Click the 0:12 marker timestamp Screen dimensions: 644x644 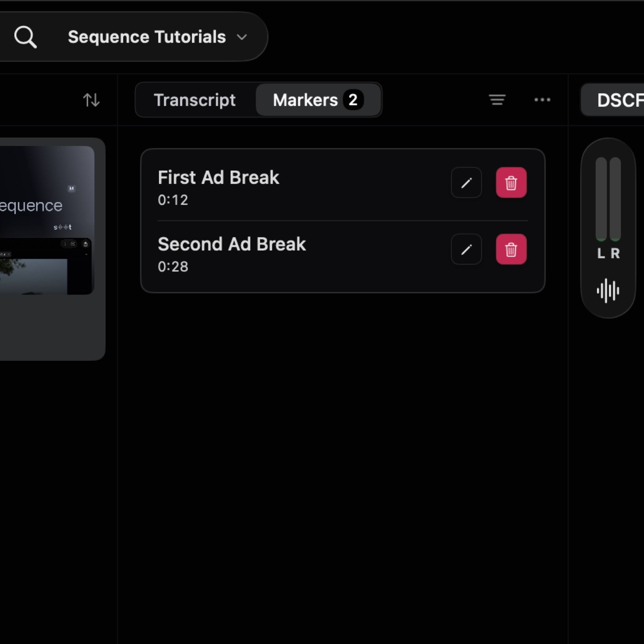point(173,200)
